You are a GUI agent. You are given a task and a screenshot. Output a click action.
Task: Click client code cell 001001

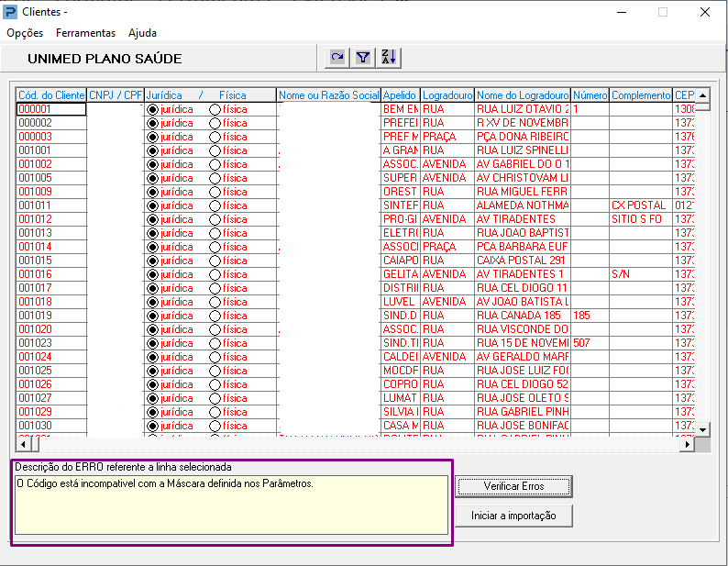(51, 150)
